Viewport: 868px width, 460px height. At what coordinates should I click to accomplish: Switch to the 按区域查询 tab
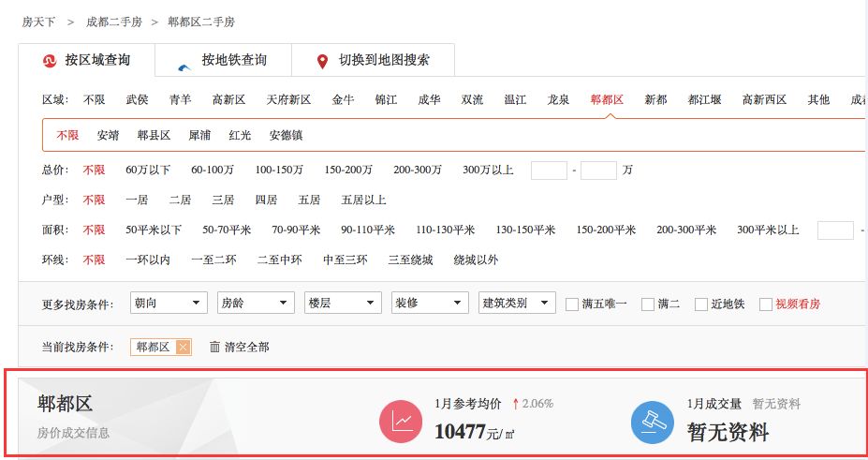click(x=86, y=60)
